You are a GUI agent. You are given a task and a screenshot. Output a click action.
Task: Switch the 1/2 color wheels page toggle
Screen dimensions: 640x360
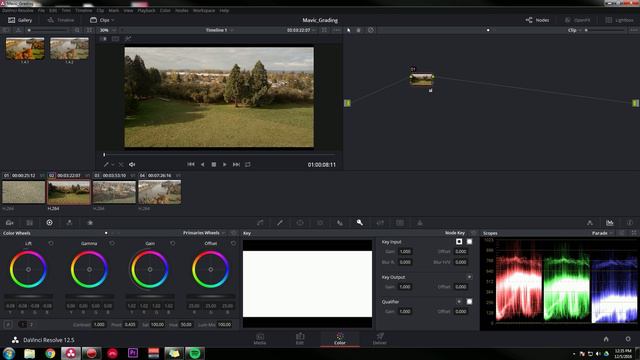26,324
